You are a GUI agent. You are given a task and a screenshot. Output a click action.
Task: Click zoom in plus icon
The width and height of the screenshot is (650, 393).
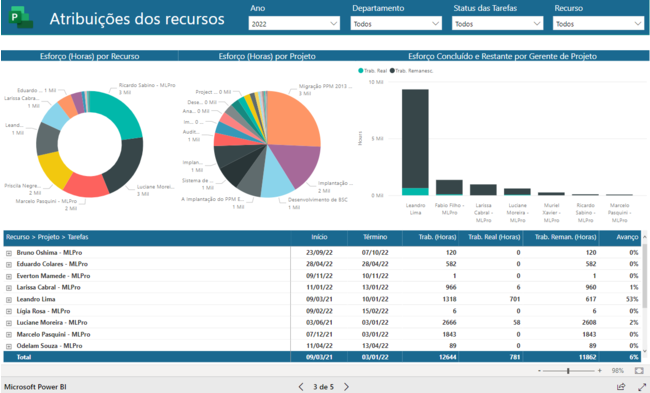click(599, 371)
